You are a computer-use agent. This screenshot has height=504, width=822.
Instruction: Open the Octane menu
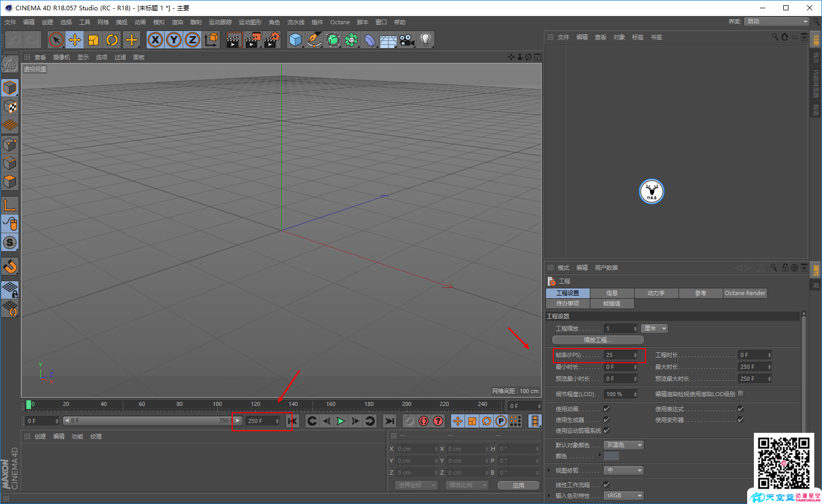click(340, 22)
